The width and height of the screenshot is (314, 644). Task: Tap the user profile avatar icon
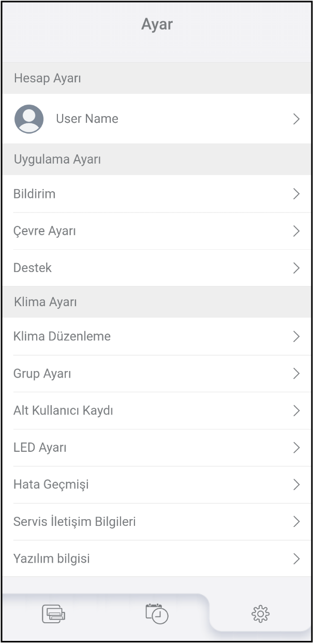click(29, 119)
